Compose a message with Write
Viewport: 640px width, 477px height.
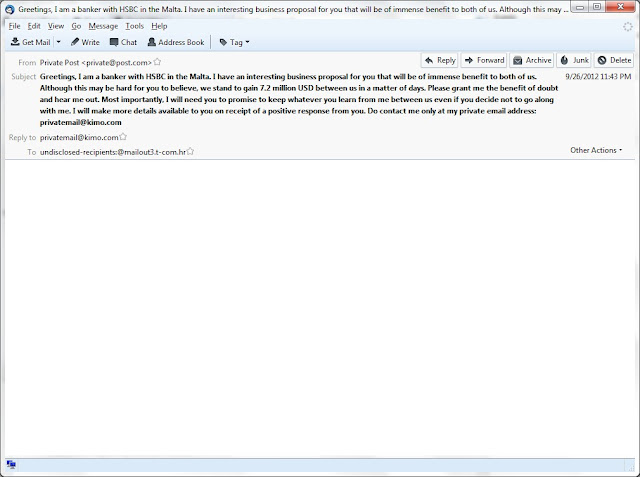85,42
